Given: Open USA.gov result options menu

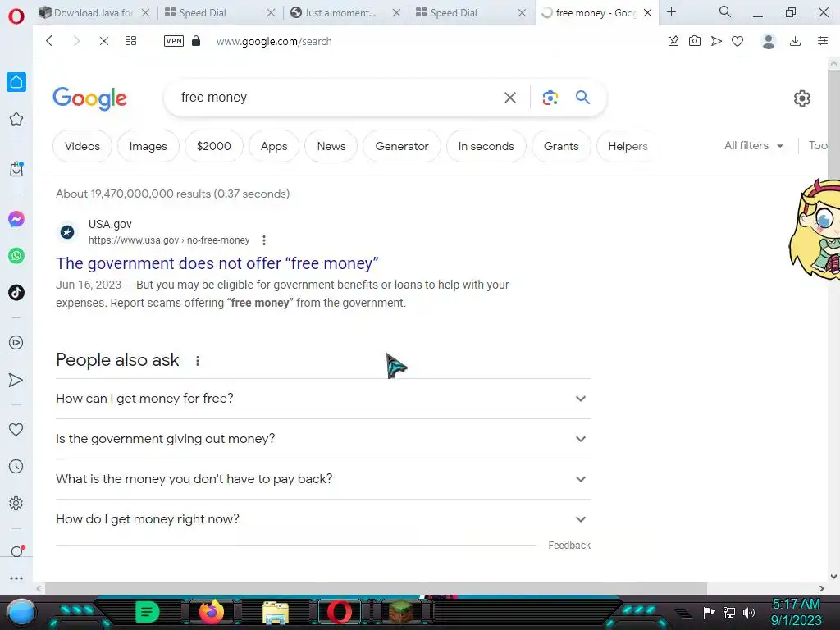Looking at the screenshot, I should click(264, 240).
